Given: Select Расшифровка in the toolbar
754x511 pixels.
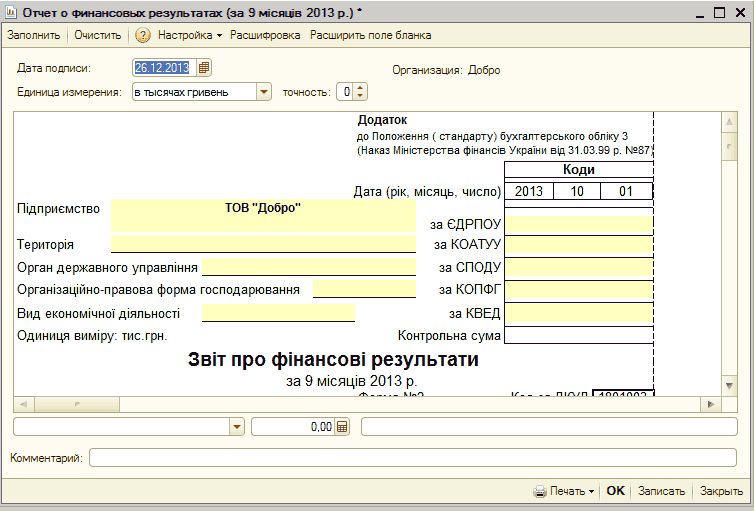Looking at the screenshot, I should pos(265,35).
